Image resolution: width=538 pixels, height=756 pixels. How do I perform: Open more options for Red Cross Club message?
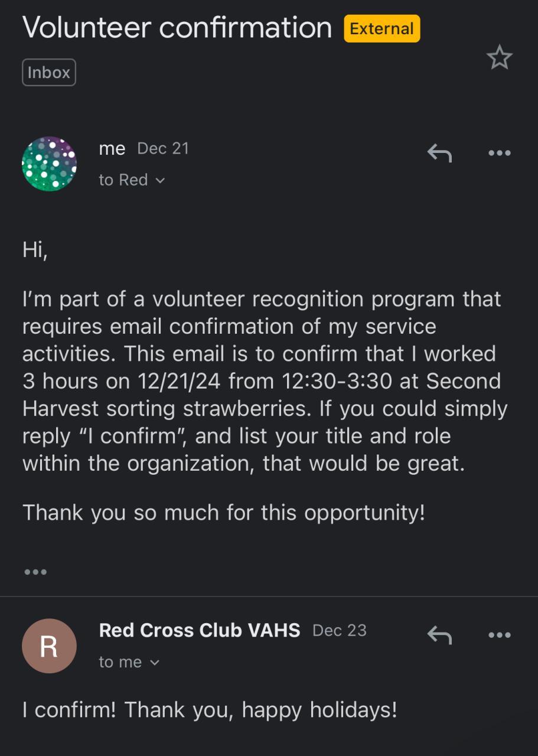(499, 636)
